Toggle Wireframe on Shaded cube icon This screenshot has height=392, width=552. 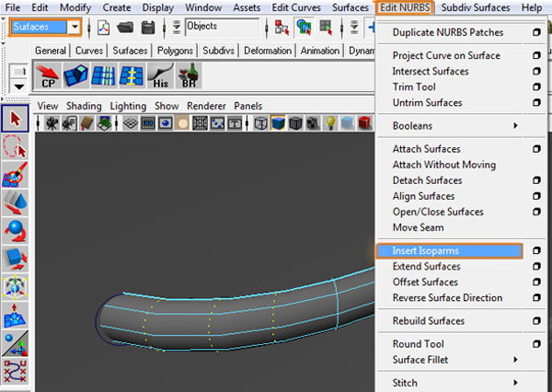click(295, 123)
